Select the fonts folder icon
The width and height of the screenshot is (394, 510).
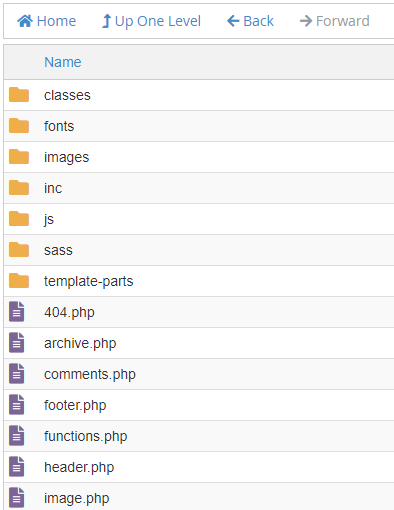19,126
